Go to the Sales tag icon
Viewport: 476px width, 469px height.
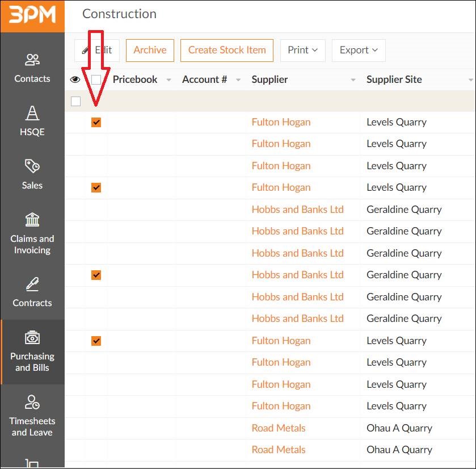tap(32, 166)
